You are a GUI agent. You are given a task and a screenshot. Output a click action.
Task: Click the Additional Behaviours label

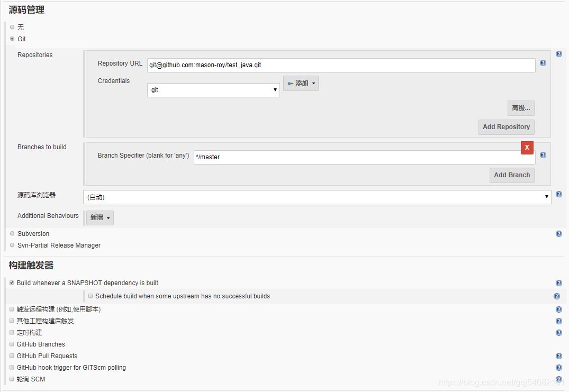click(48, 216)
